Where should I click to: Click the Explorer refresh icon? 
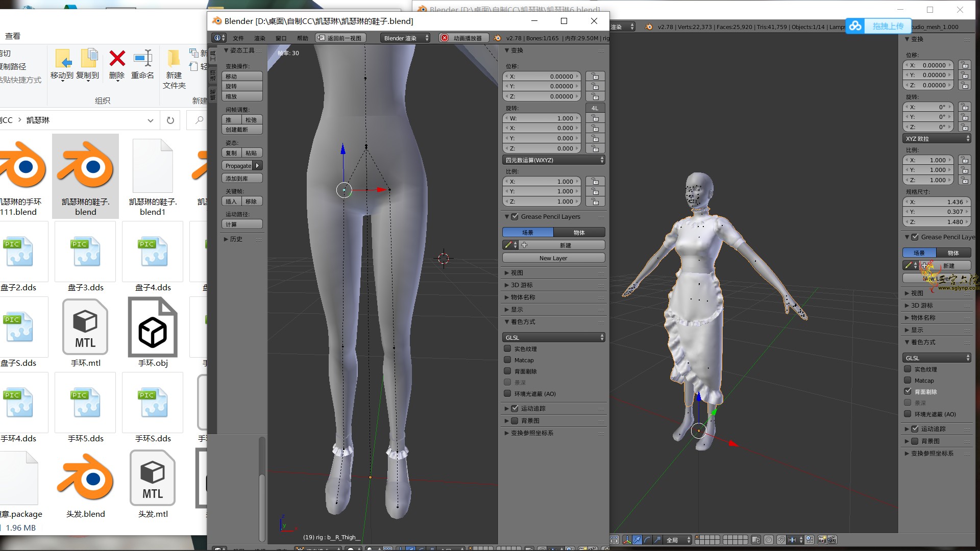tap(170, 120)
